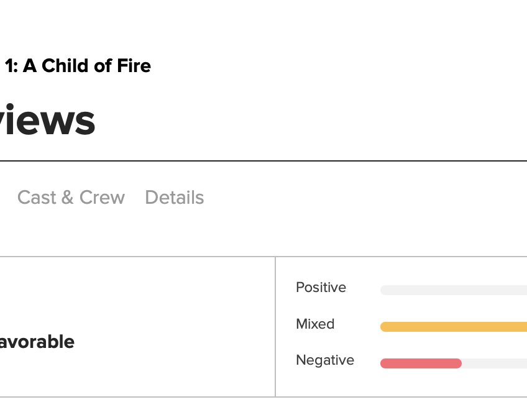
Task: Click the vertical divider beside the review bars
Action: click(275, 327)
